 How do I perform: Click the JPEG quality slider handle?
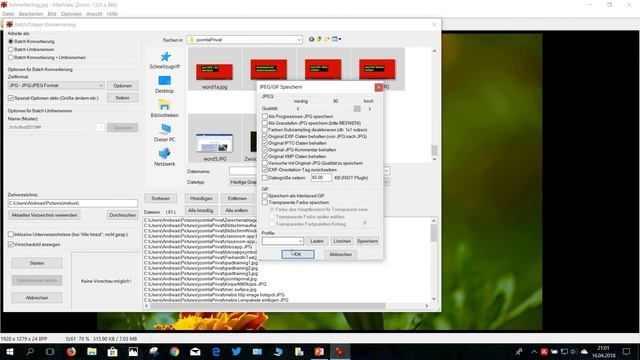click(x=357, y=109)
